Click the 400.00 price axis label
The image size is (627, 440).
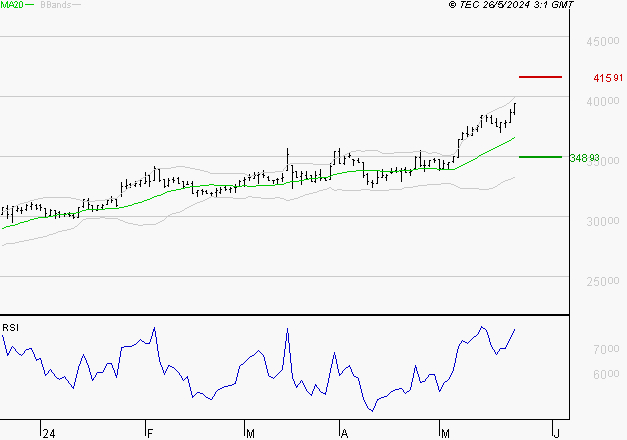[x=603, y=101]
